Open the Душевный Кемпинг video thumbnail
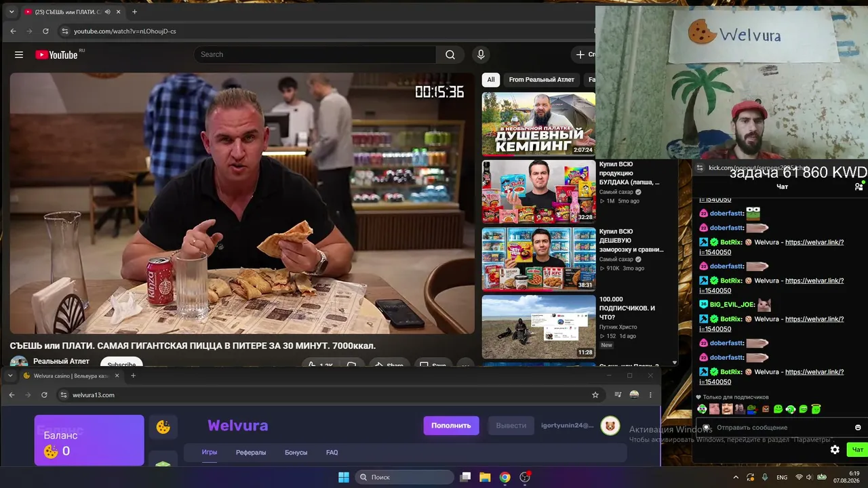The image size is (868, 488). click(538, 124)
